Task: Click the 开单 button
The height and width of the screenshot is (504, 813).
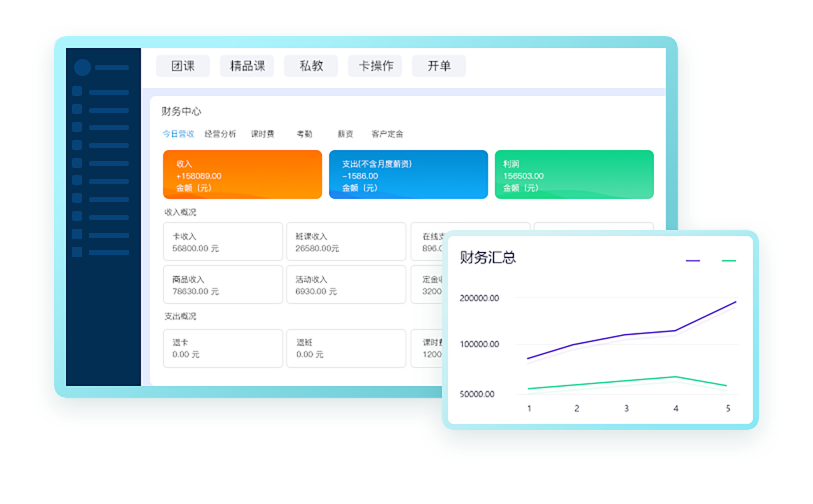Action: (439, 66)
